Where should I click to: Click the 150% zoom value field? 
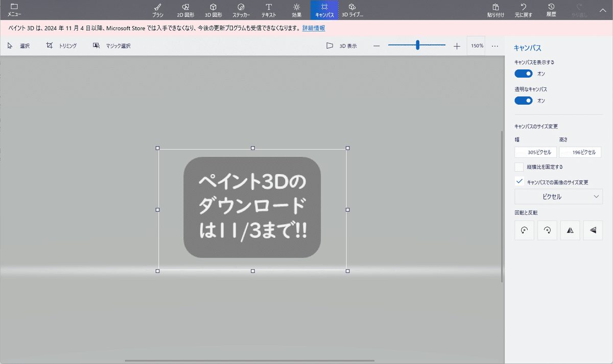click(x=476, y=46)
